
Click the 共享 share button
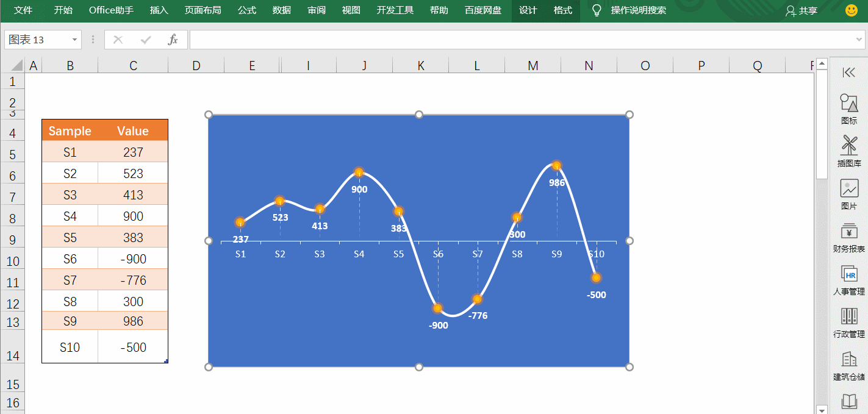pyautogui.click(x=802, y=10)
